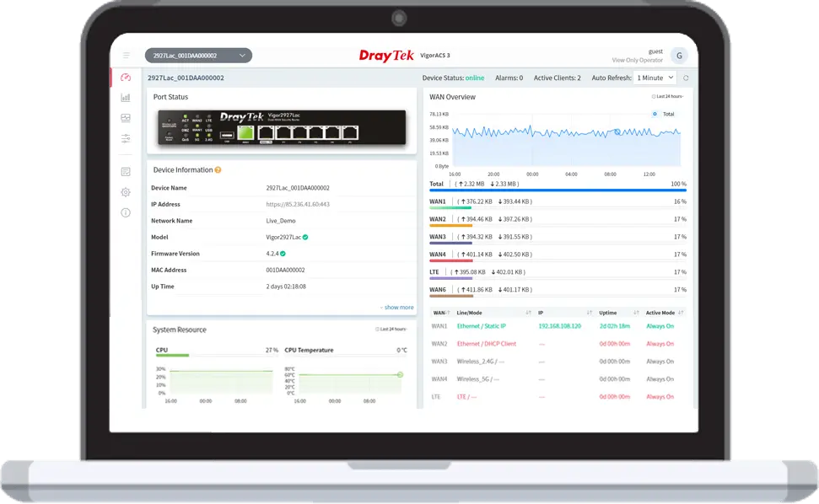Open WAN Overview Last 24 hours selector

tap(664, 97)
